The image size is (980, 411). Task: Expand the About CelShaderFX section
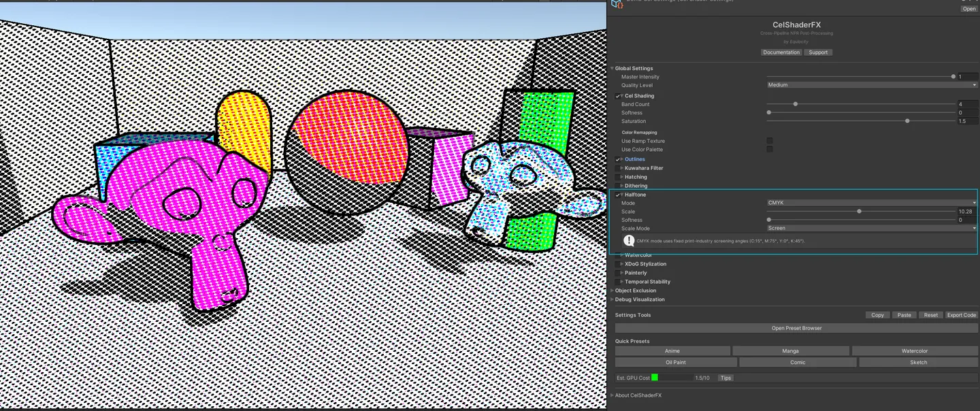click(612, 395)
